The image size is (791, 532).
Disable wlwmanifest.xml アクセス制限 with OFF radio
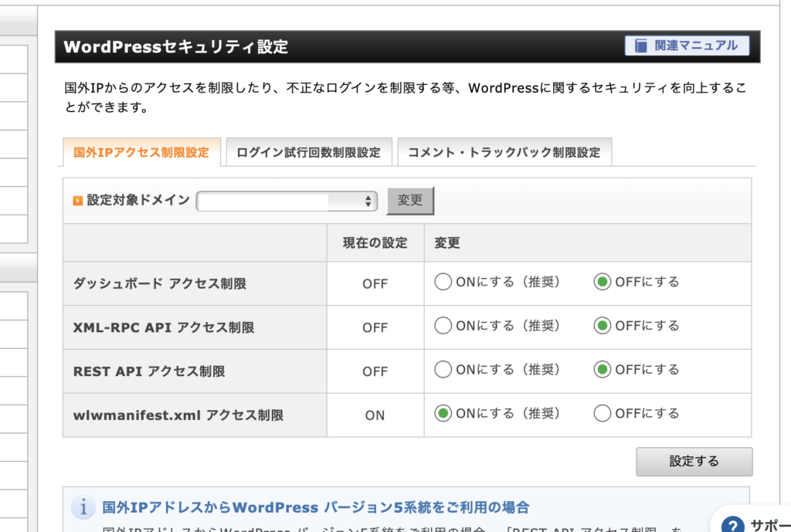coord(602,414)
